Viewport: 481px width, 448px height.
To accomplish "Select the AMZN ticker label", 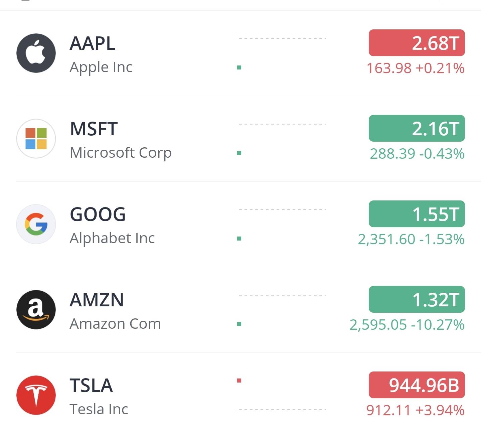I will (x=97, y=300).
